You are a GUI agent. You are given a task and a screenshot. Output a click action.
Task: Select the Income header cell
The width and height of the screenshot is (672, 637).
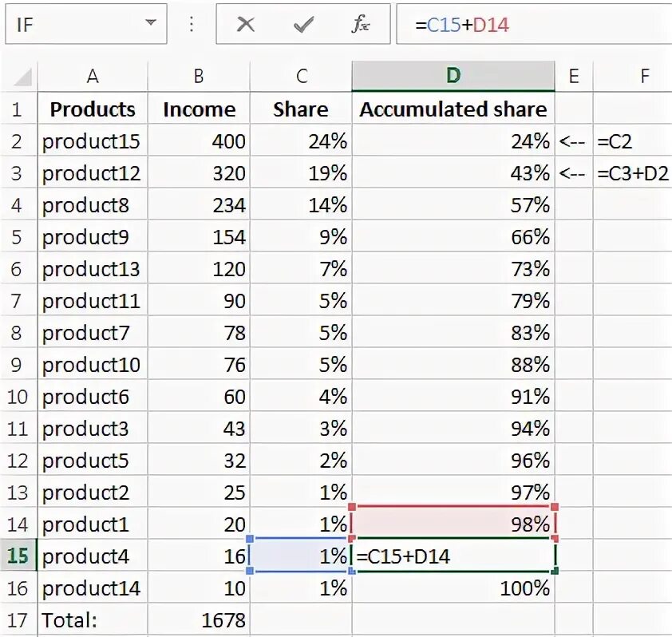point(199,109)
